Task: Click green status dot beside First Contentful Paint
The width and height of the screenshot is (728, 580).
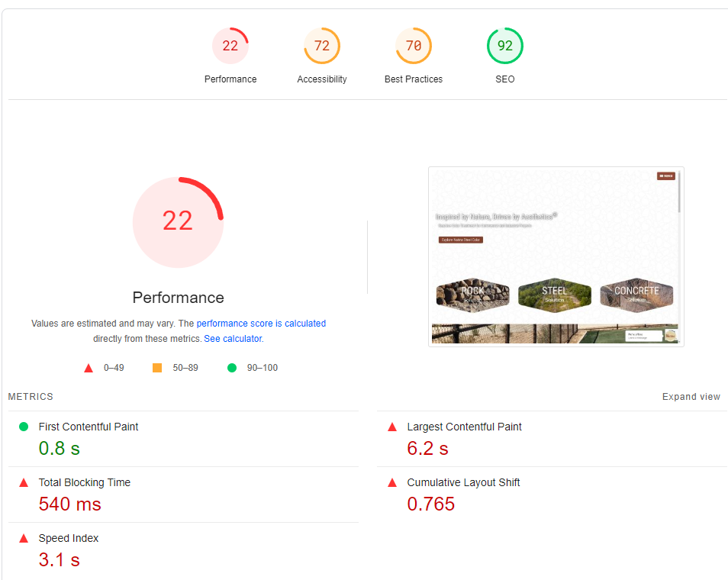Action: coord(24,427)
